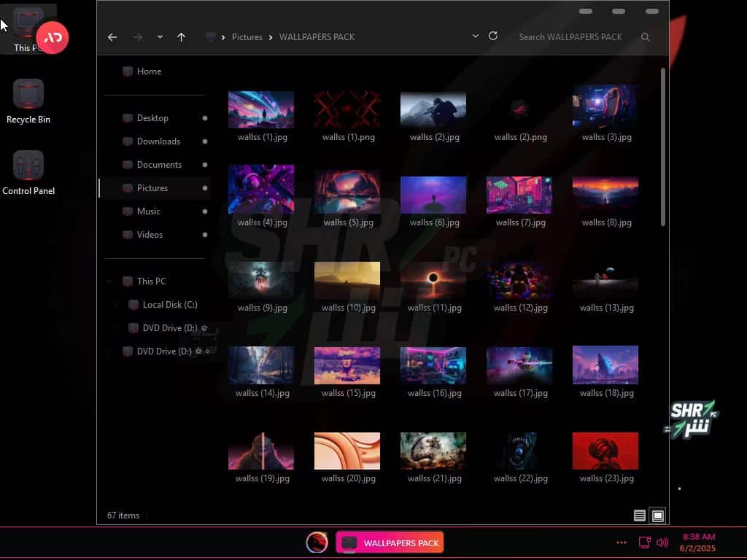
Task: Select Pictures in the breadcrumb path
Action: point(247,36)
